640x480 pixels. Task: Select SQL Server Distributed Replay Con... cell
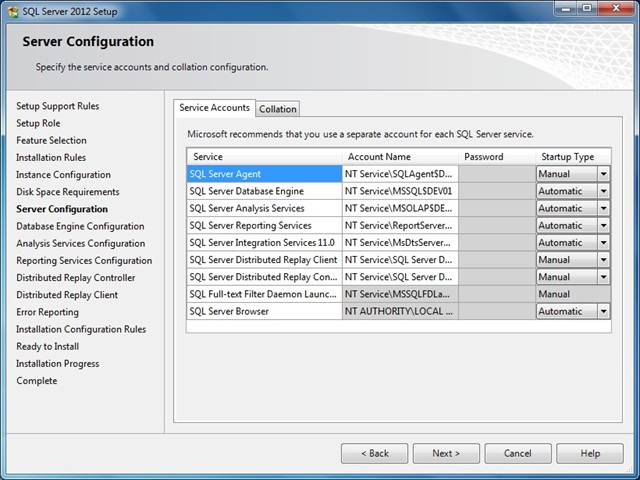pyautogui.click(x=264, y=277)
